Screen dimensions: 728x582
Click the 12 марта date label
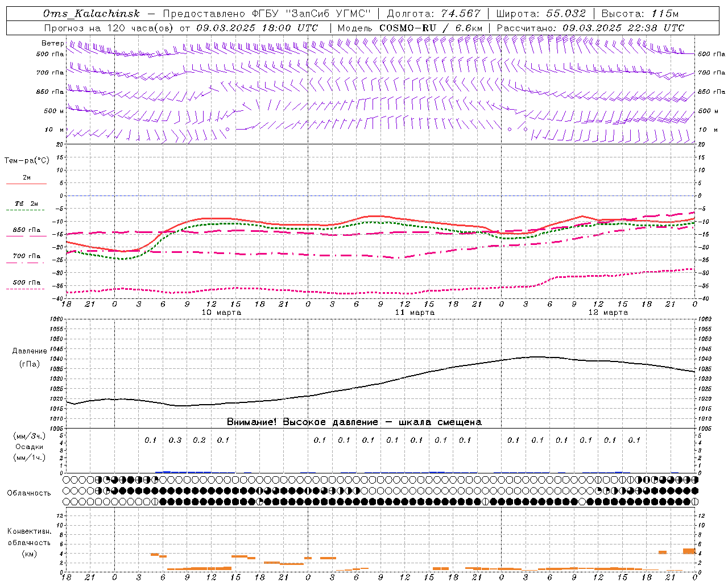608,313
